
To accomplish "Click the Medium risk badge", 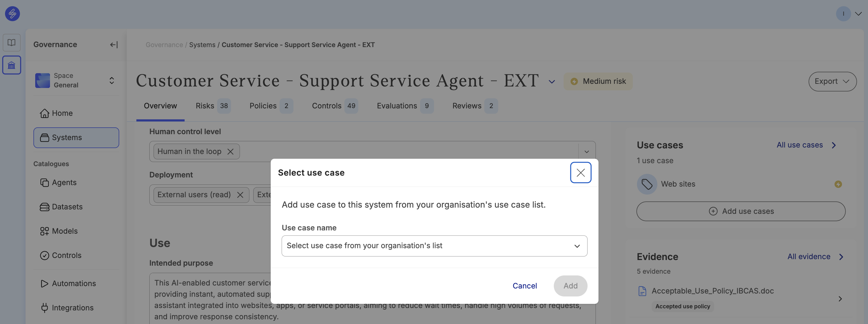I will click(x=598, y=81).
